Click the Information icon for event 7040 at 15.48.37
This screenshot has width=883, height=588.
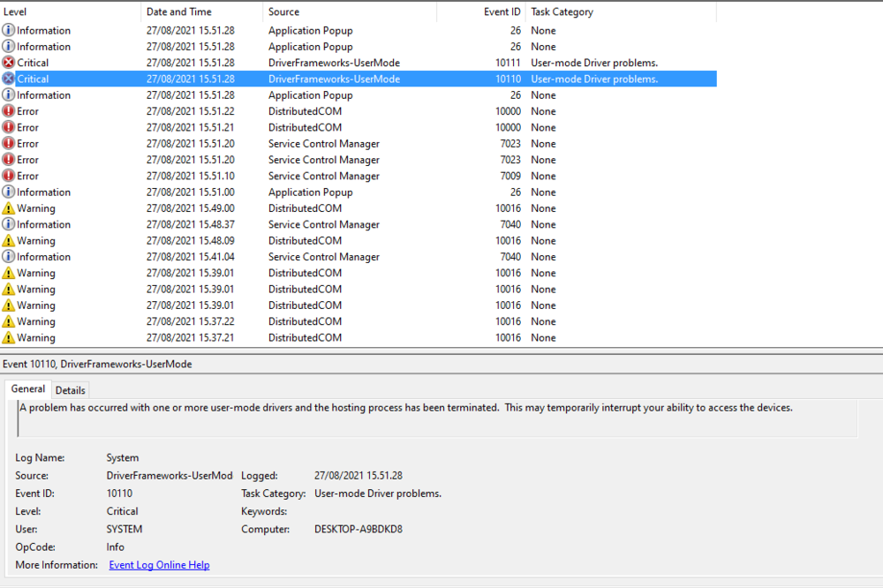click(x=9, y=224)
